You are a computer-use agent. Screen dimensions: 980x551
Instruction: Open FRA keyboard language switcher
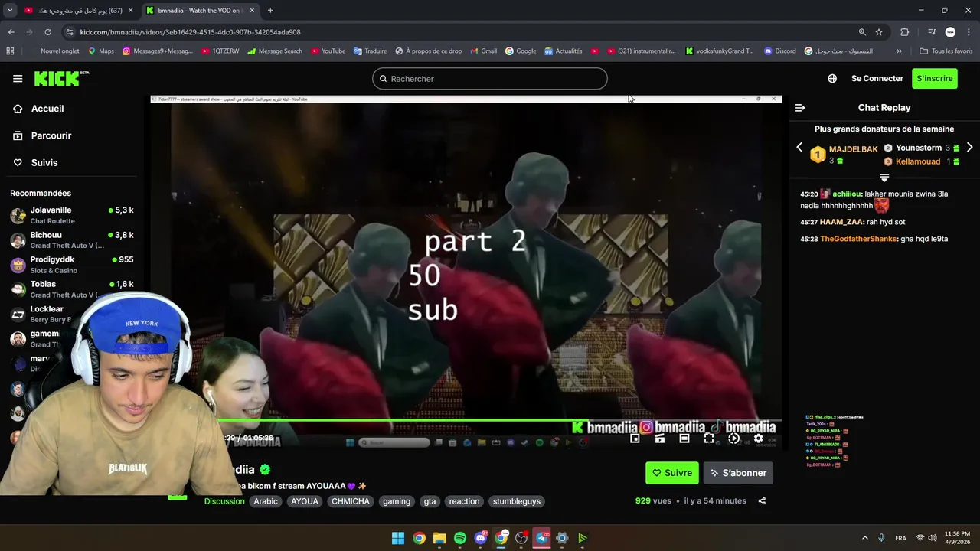[901, 538]
